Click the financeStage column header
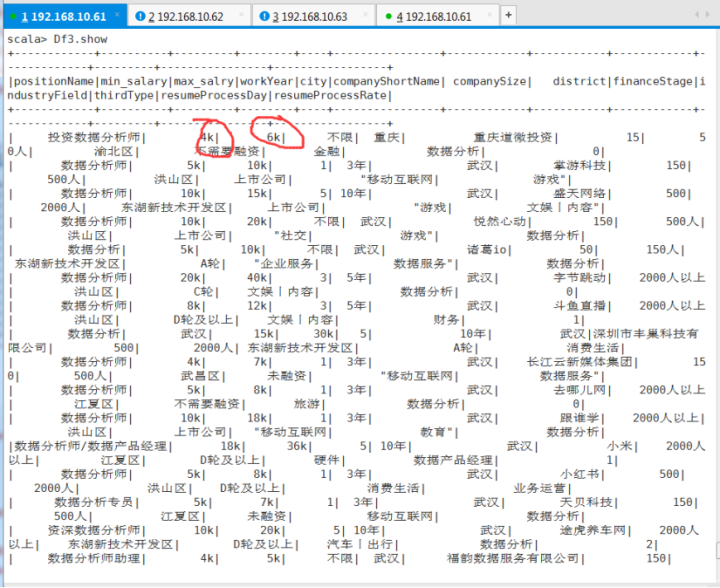The image size is (720, 588). [x=652, y=81]
